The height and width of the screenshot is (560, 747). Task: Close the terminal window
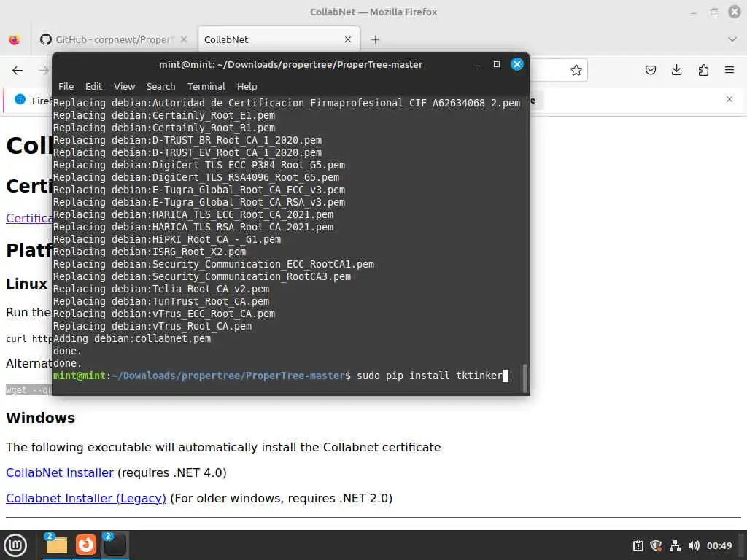[x=517, y=64]
